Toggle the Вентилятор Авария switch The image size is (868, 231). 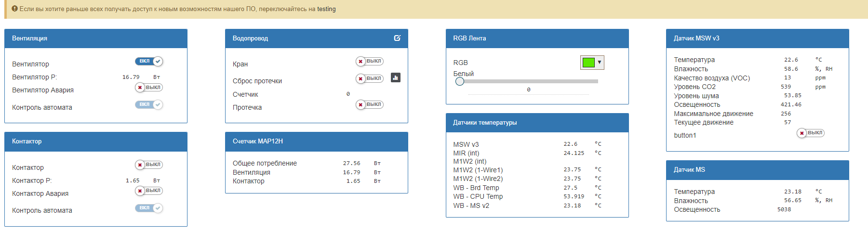pyautogui.click(x=149, y=87)
